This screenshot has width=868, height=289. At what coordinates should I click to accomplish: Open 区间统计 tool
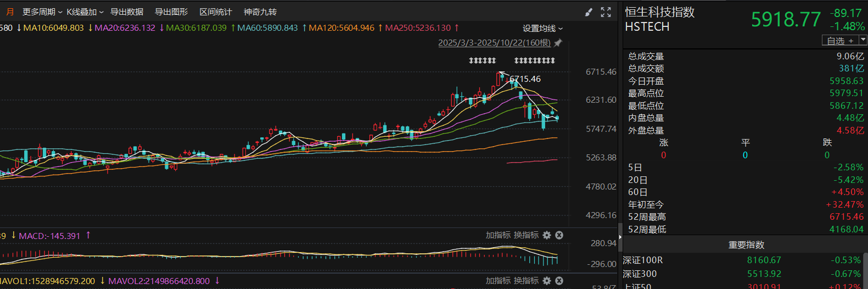point(216,12)
